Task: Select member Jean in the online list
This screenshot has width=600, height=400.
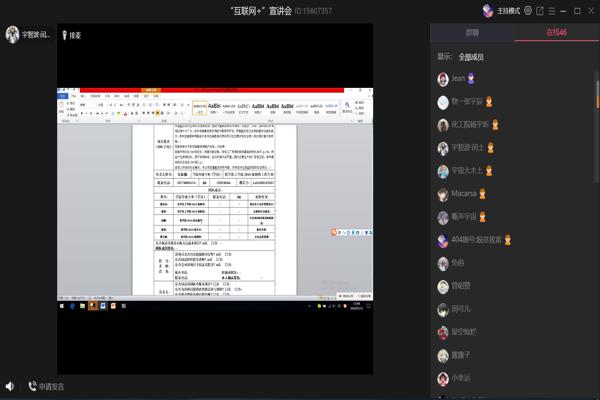Action: (x=458, y=78)
